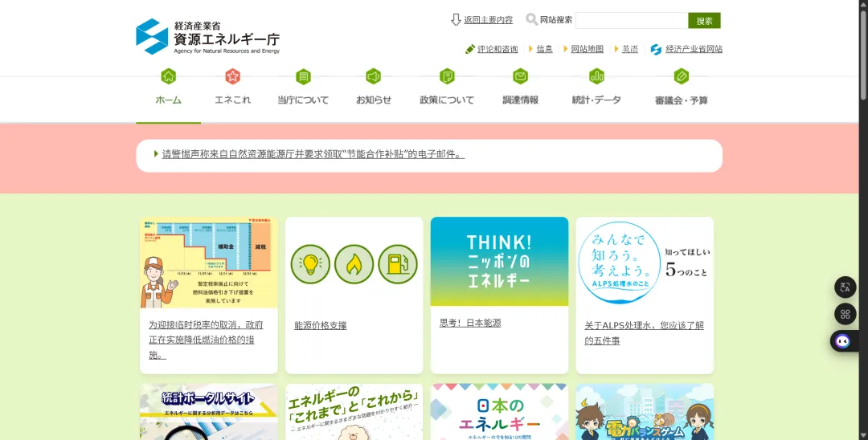The height and width of the screenshot is (440, 868).
Task: Click the Agency for Natural Resources and Energy logo
Action: 207,36
